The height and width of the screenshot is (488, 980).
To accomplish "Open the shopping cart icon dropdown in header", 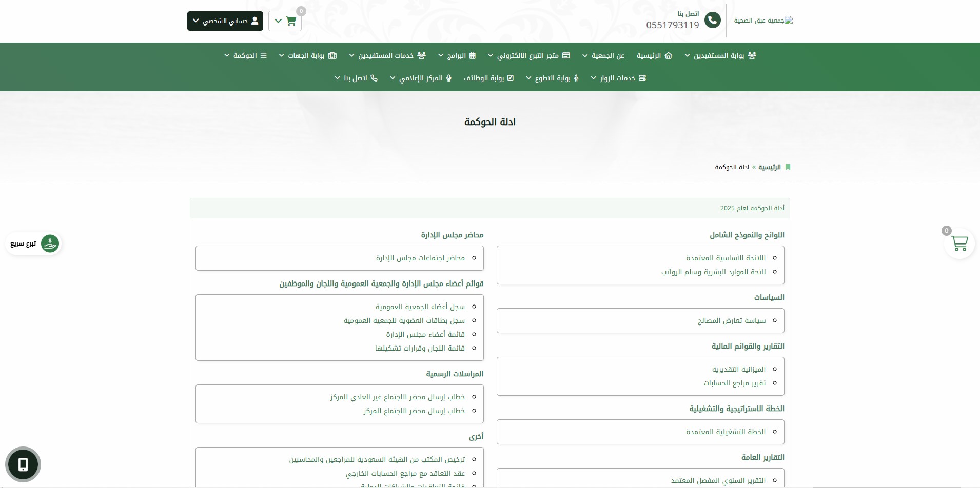I will 285,21.
